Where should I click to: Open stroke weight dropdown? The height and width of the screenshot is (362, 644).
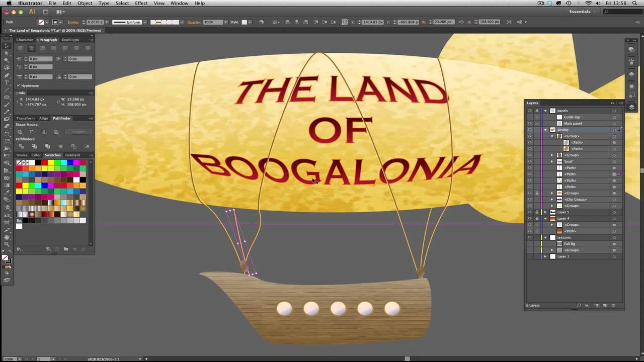pos(106,22)
